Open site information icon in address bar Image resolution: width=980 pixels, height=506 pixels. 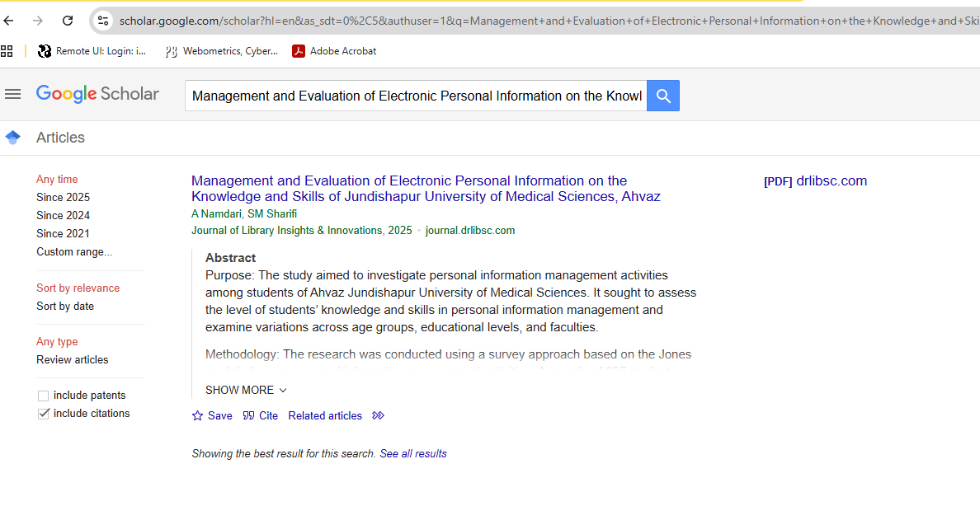coord(103,21)
